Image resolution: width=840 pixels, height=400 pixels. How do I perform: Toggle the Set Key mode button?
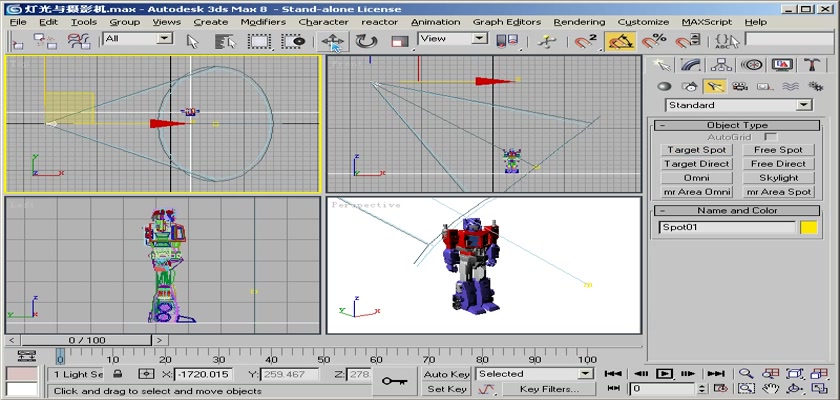click(x=446, y=389)
